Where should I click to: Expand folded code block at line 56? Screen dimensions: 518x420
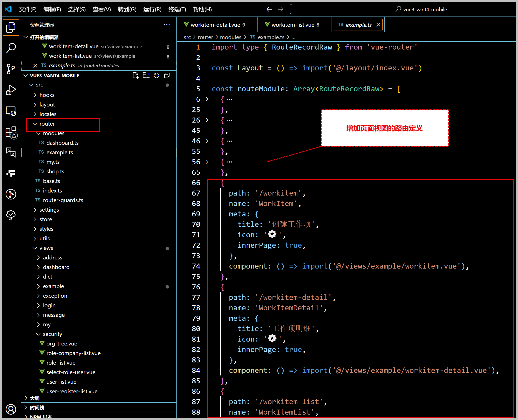(x=207, y=162)
